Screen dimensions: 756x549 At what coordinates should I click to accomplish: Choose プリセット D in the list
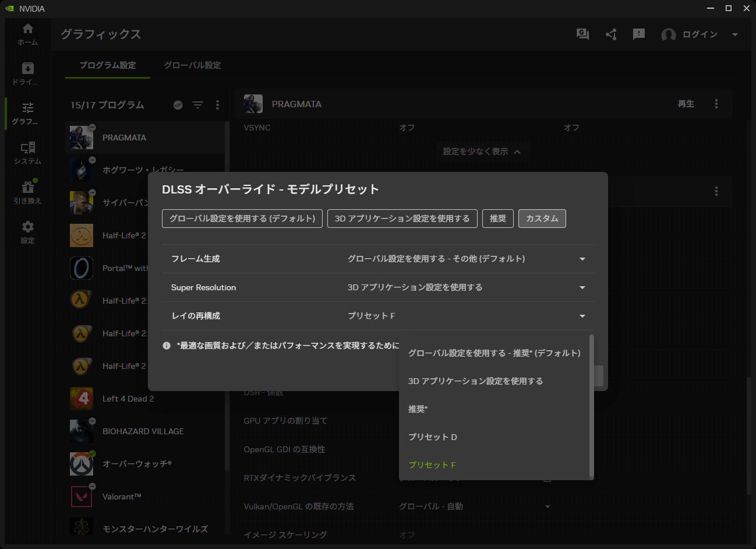(494, 437)
